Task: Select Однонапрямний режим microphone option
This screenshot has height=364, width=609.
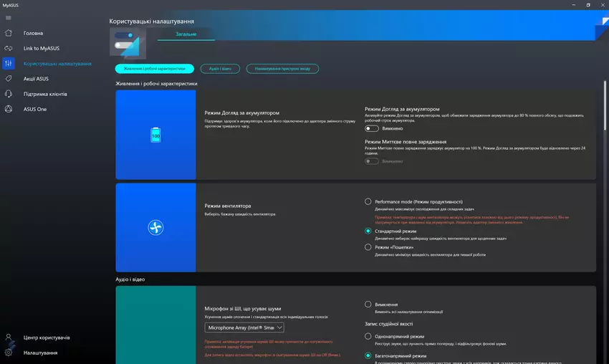Action: click(368, 336)
